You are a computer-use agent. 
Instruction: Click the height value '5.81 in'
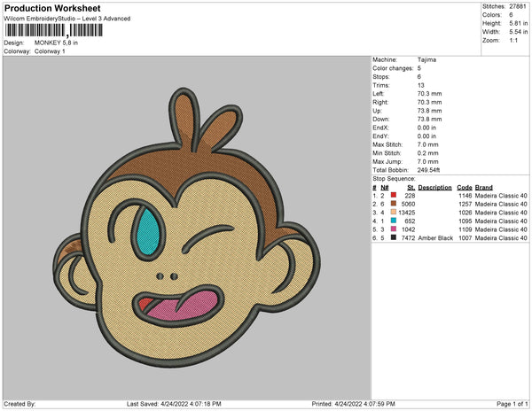coord(518,23)
